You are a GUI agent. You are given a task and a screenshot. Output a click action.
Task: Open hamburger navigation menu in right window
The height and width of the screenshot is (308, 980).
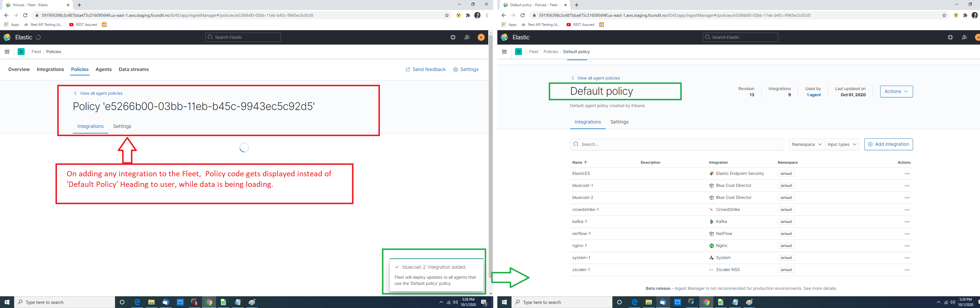click(x=504, y=52)
